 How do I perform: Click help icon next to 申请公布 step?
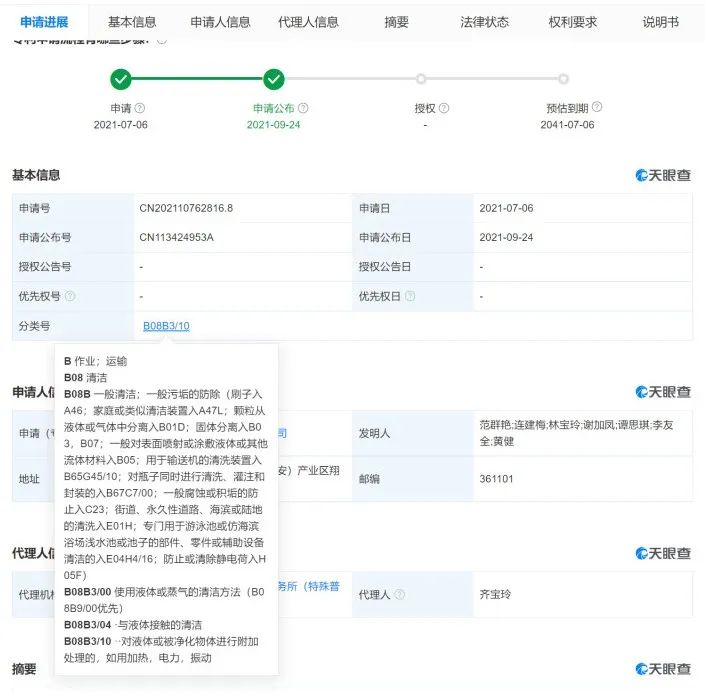(x=303, y=108)
